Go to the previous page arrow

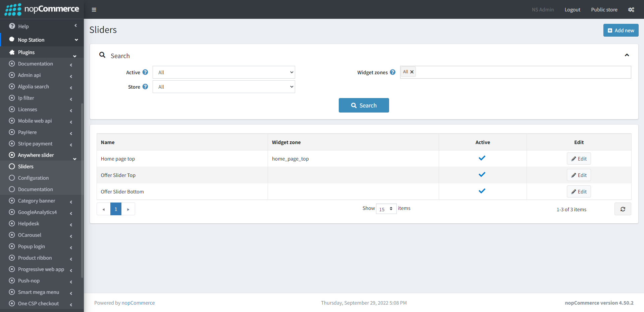[104, 209]
